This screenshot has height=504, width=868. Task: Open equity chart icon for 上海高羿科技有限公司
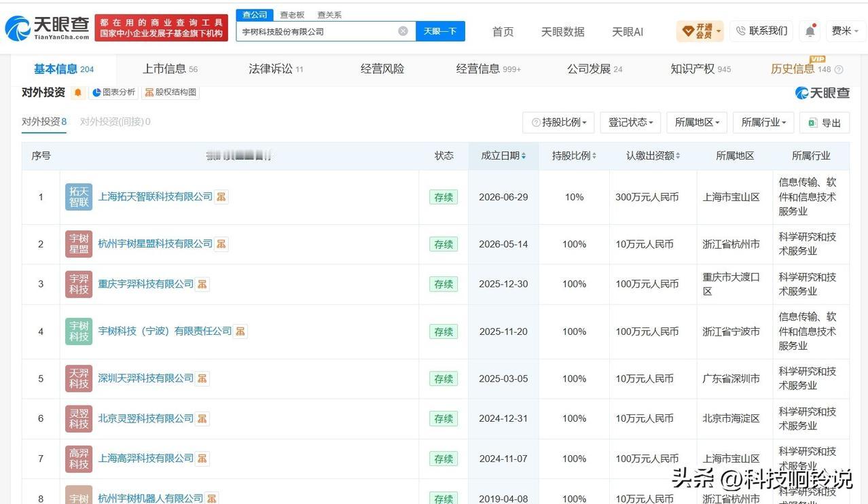coord(202,458)
